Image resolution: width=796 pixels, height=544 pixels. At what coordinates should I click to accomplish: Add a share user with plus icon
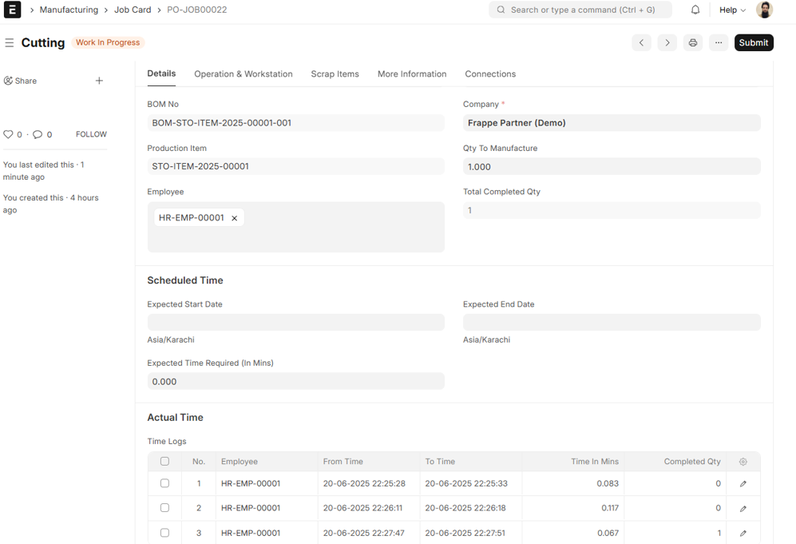tap(99, 81)
